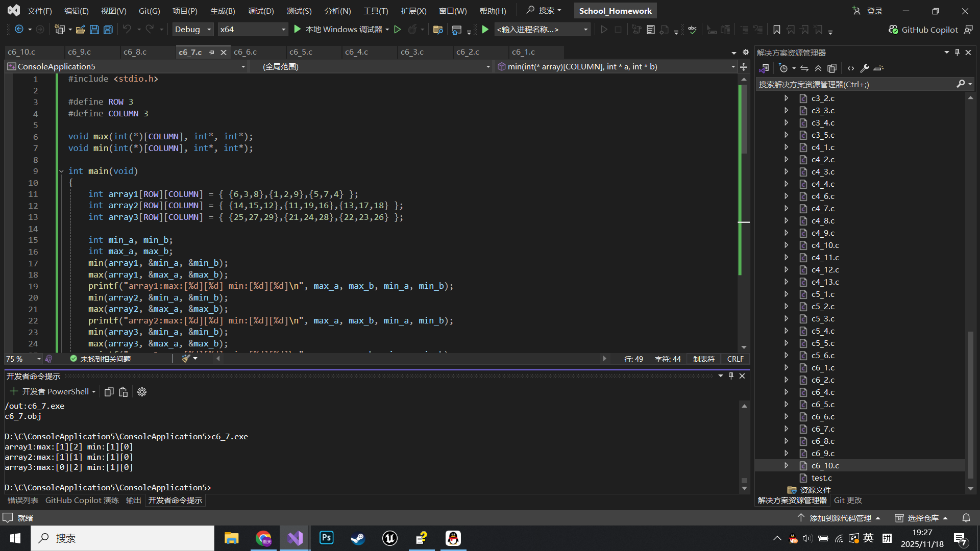Viewport: 980px width, 551px height.
Task: Open Photoshop from the Windows taskbar
Action: [x=326, y=538]
